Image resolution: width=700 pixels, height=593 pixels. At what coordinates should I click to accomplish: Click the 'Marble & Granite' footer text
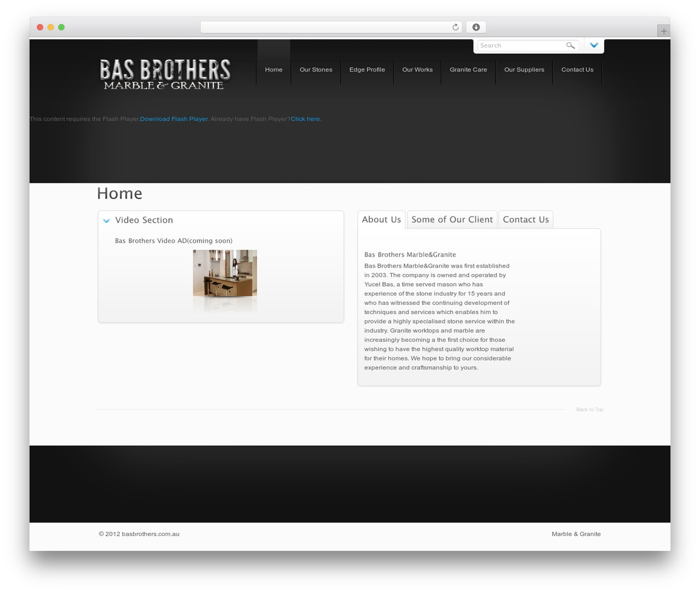(576, 534)
